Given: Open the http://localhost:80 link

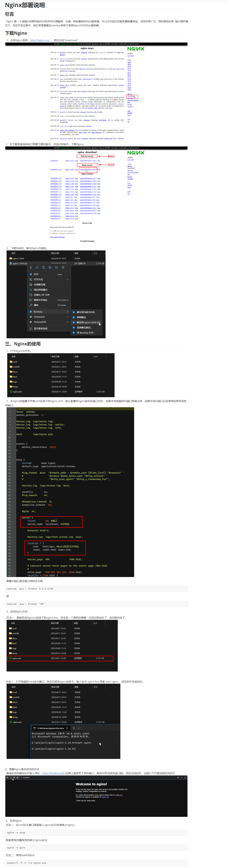Looking at the screenshot, I should click(53, 773).
